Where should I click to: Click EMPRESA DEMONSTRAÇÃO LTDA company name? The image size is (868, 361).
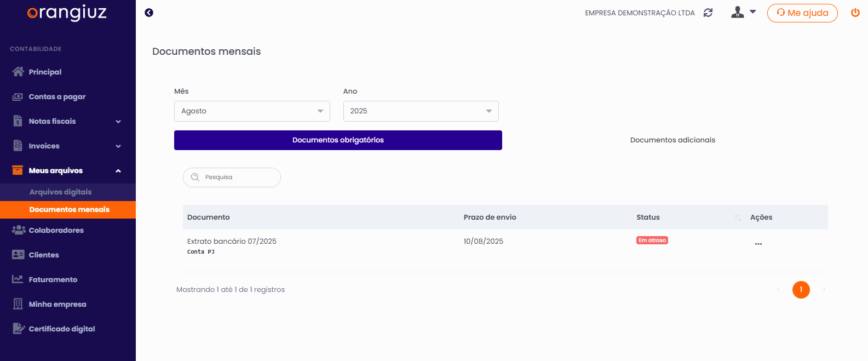click(640, 13)
